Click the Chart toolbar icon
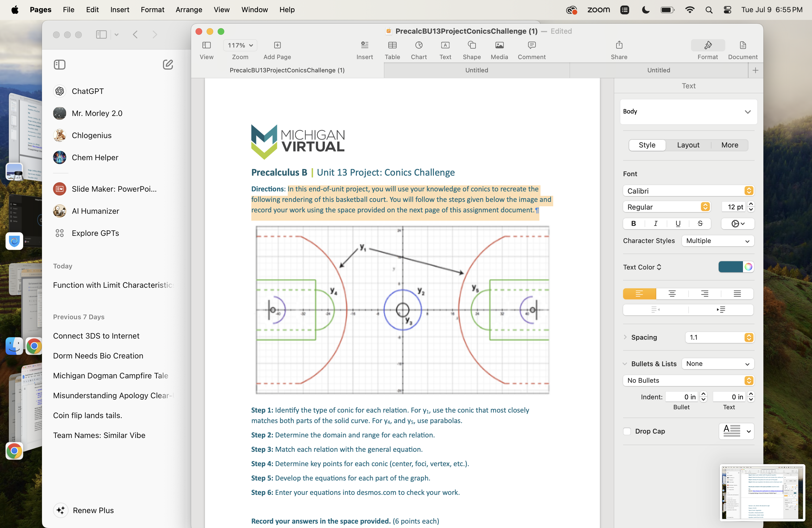The image size is (812, 528). [419, 45]
